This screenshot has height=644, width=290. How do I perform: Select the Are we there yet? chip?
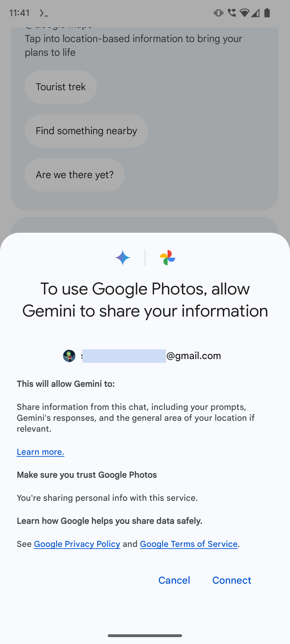point(75,175)
